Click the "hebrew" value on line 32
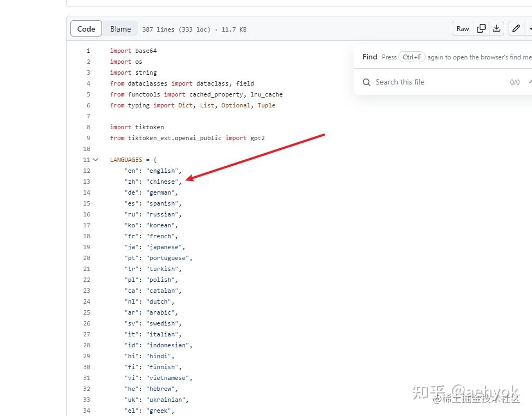The image size is (532, 416). coord(161,389)
